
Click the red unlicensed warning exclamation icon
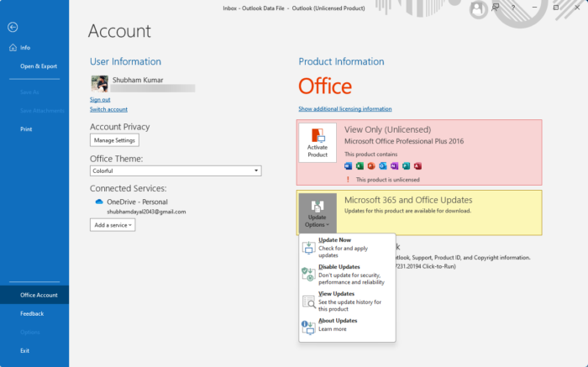[348, 180]
